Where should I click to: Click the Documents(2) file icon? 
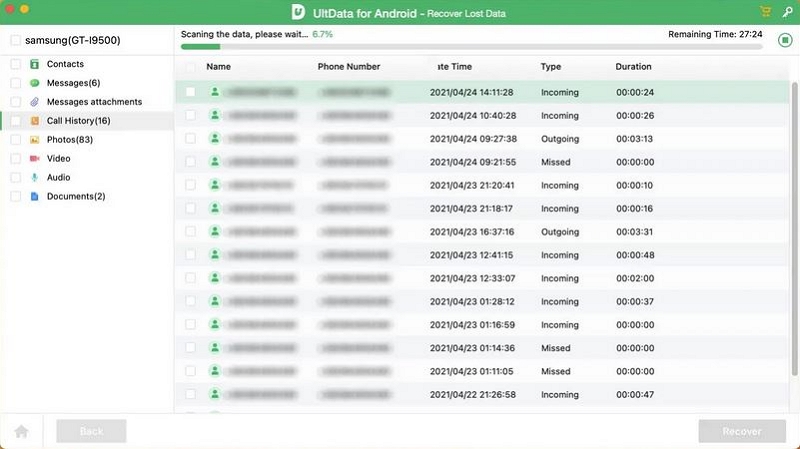pos(34,196)
